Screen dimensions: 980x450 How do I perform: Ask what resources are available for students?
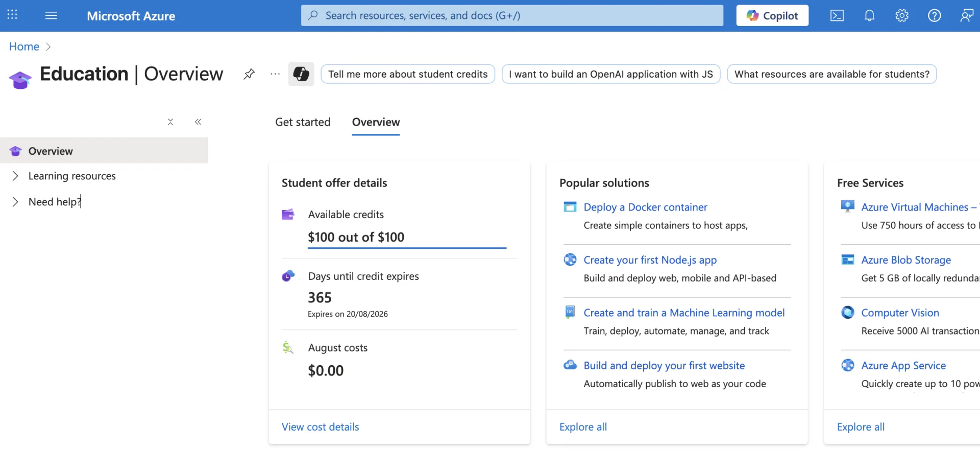coord(831,74)
